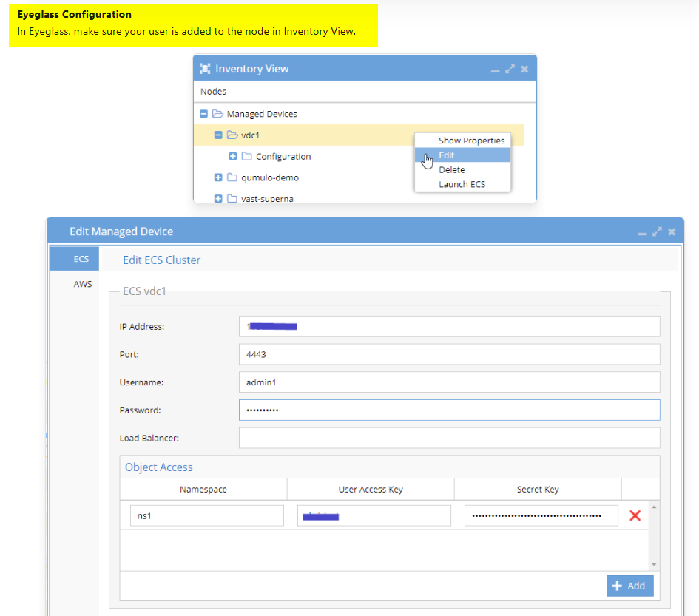Minimize the Edit Managed Device window
This screenshot has width=699, height=616.
(642, 232)
